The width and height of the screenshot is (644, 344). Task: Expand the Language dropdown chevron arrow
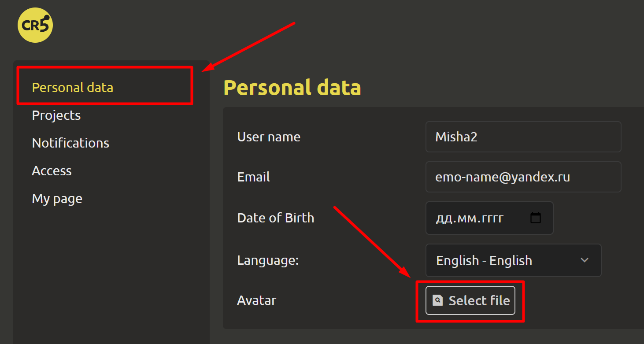[x=585, y=260]
